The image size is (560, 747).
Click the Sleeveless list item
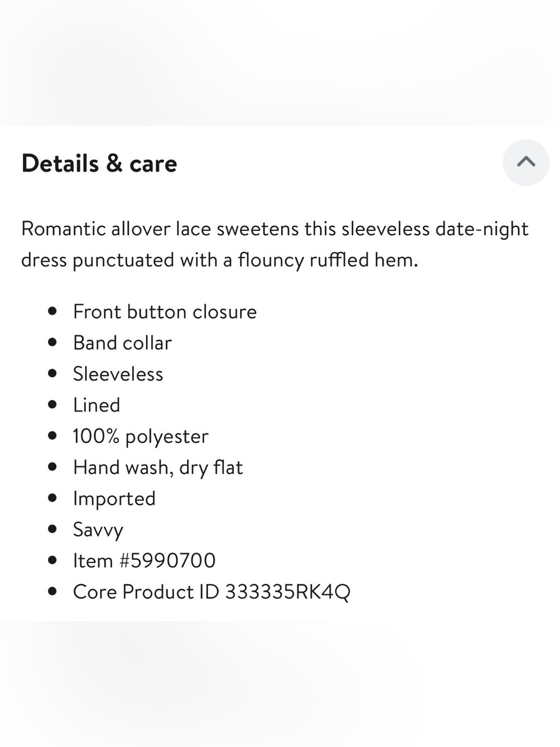click(118, 374)
